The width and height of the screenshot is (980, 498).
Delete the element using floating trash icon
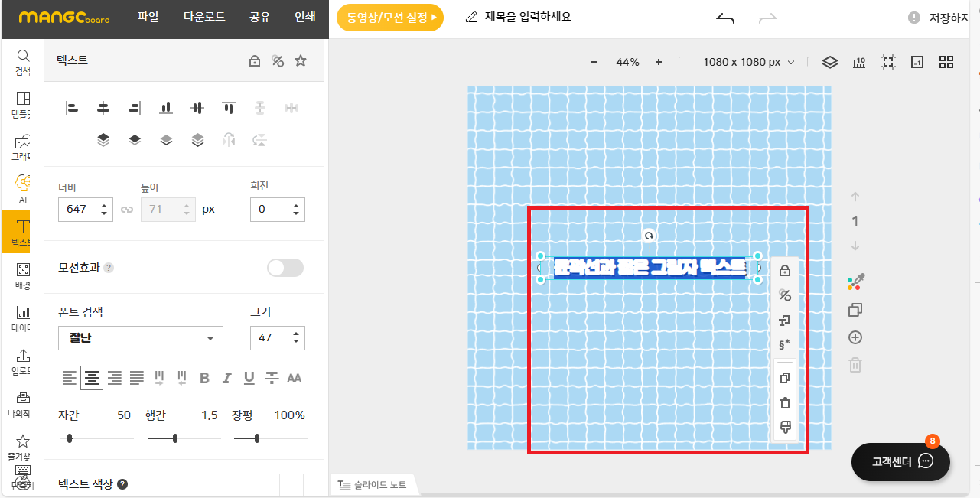point(784,402)
